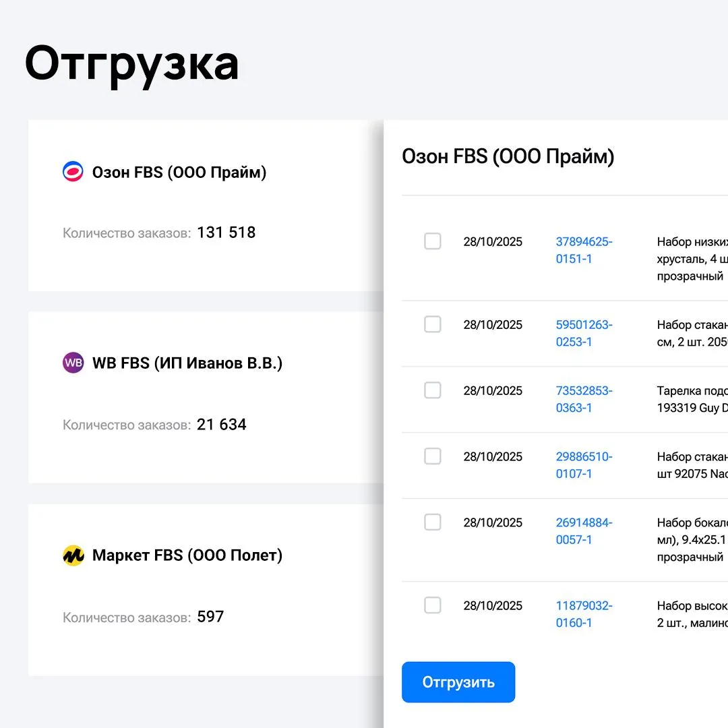This screenshot has width=728, height=728.
Task: Mark the checkbox for order 26914884-0057-1
Action: pos(432,522)
